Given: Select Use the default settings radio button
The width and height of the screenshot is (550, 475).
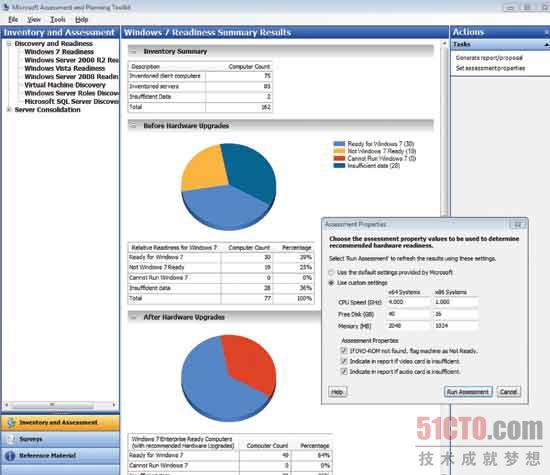Looking at the screenshot, I should pyautogui.click(x=331, y=272).
